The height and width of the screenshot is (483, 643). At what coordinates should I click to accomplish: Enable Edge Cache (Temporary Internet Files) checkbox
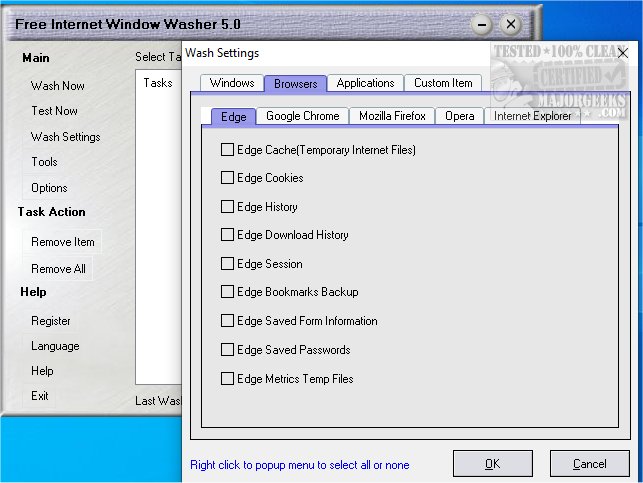tap(227, 150)
